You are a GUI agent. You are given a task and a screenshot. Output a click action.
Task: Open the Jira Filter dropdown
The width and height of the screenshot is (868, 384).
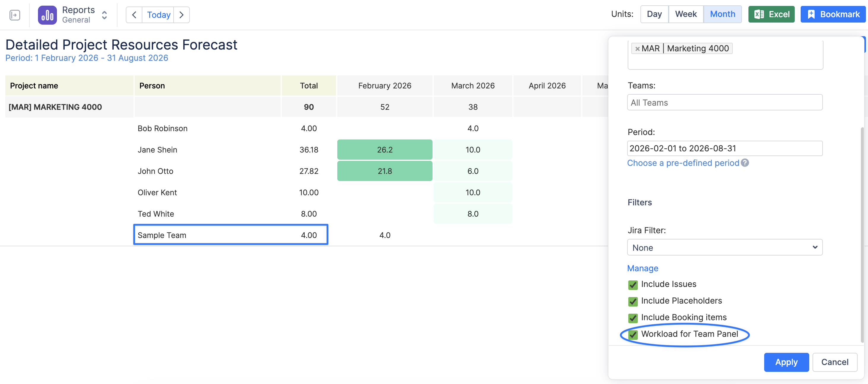click(724, 247)
